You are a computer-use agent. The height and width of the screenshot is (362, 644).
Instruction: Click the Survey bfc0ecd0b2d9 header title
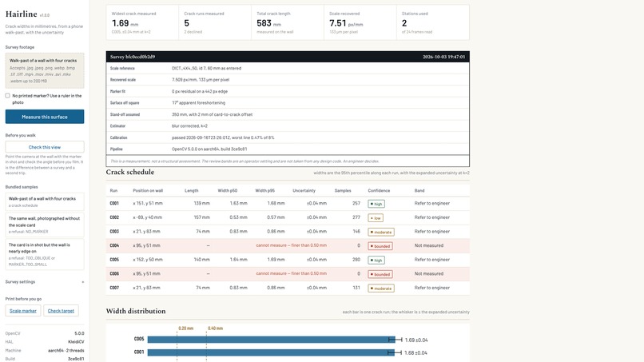133,57
